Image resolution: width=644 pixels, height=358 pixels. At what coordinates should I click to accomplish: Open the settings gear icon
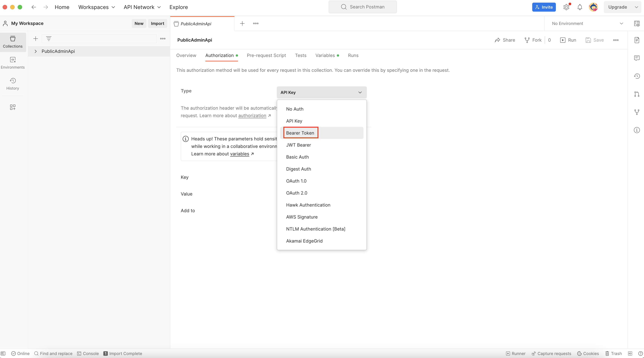point(566,7)
